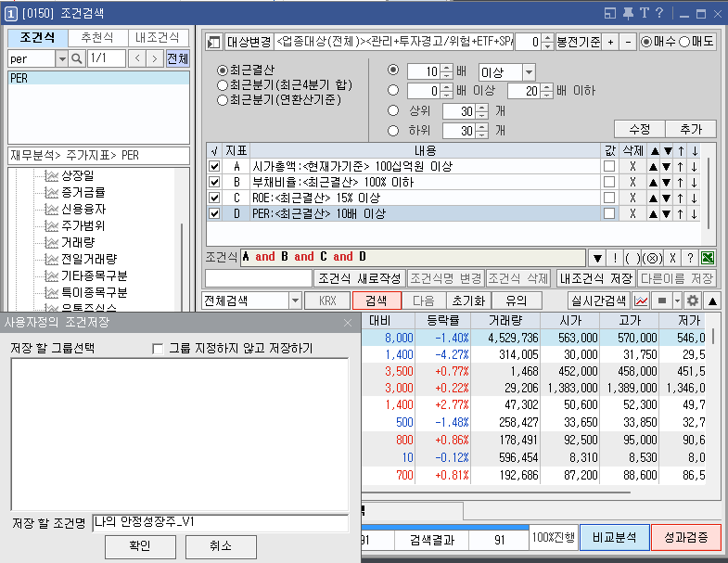The height and width of the screenshot is (563, 728).
Task: Switch to the 조건식 tab
Action: [37, 38]
